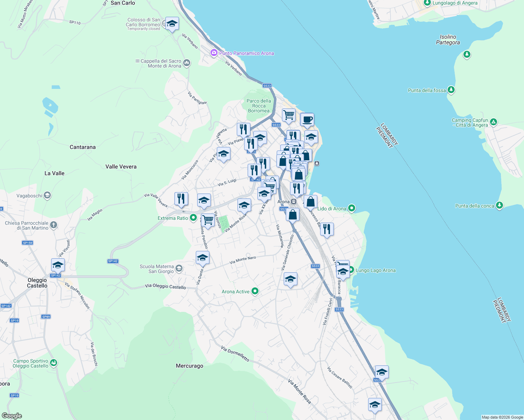
Task: Click the Lungo Lago Arona label
Action: click(x=376, y=270)
